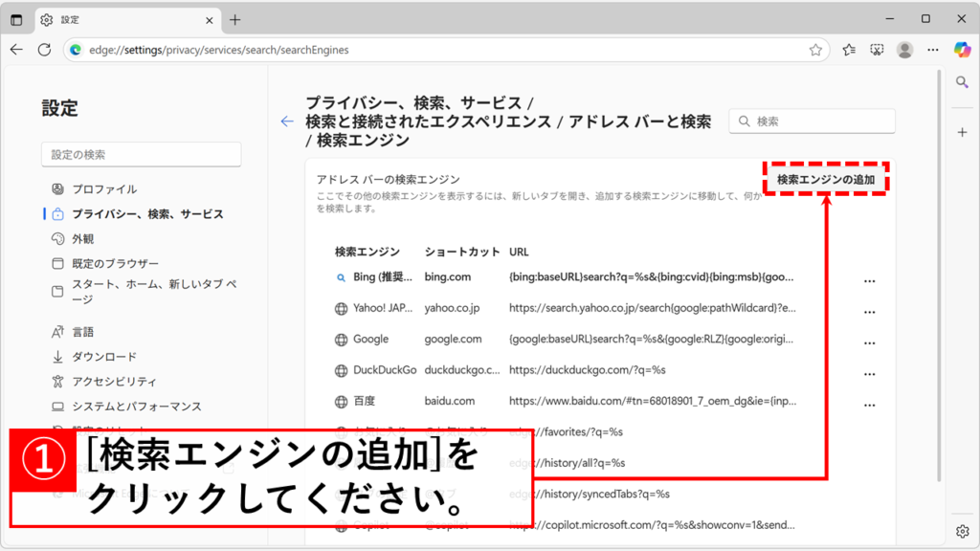Click the 検索エンジンの追加 button
The width and height of the screenshot is (980, 551).
click(826, 179)
